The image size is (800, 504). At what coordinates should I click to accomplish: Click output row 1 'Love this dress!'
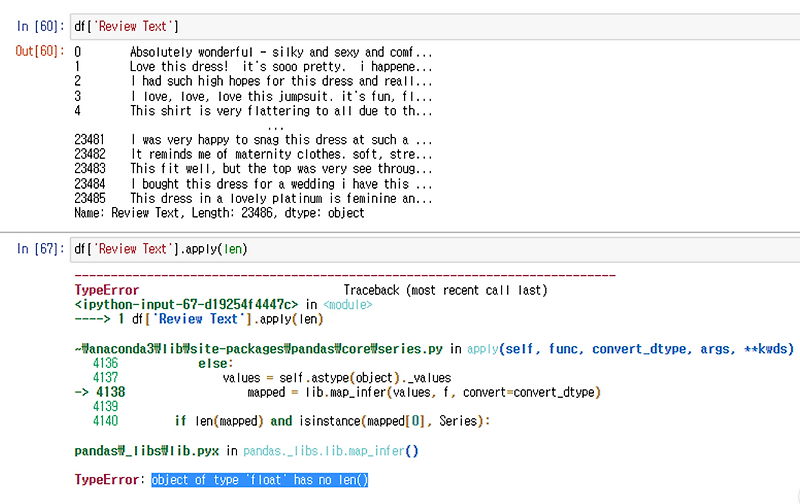[253, 67]
